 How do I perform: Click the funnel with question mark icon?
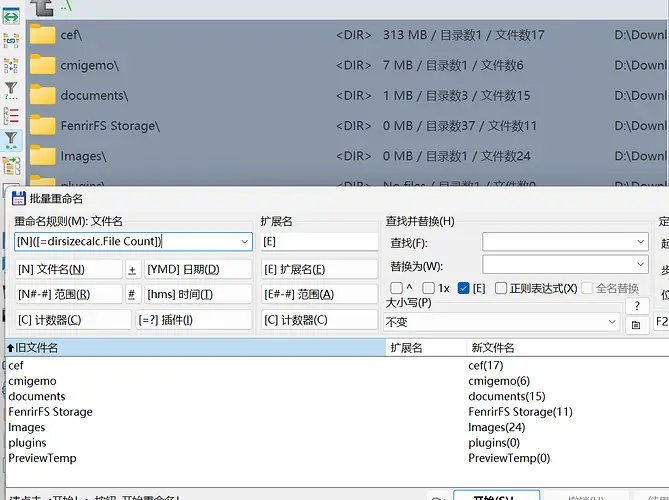click(12, 90)
